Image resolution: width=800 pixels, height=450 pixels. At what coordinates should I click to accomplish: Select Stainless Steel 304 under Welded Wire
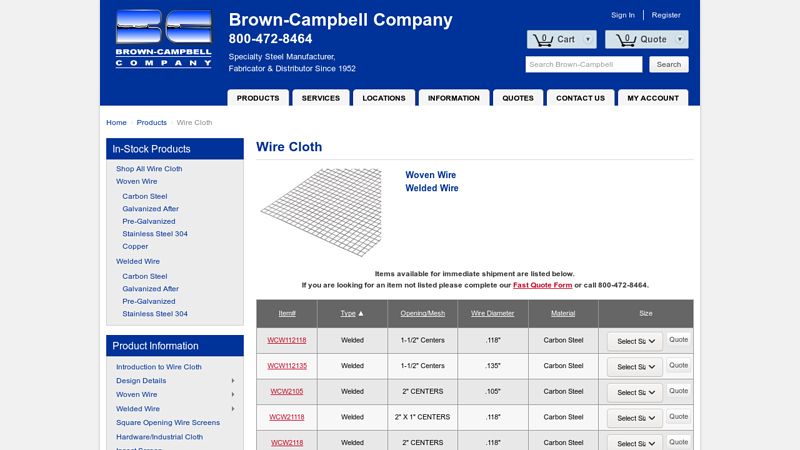[x=155, y=314]
